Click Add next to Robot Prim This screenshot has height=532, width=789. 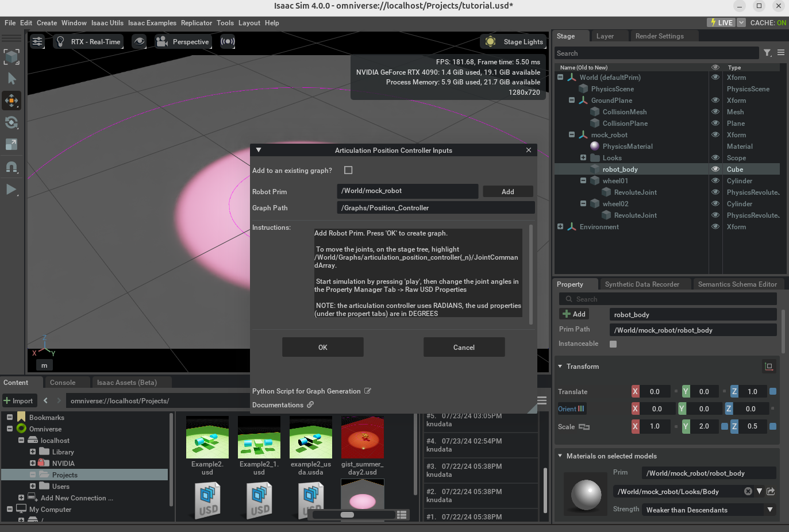click(x=508, y=191)
